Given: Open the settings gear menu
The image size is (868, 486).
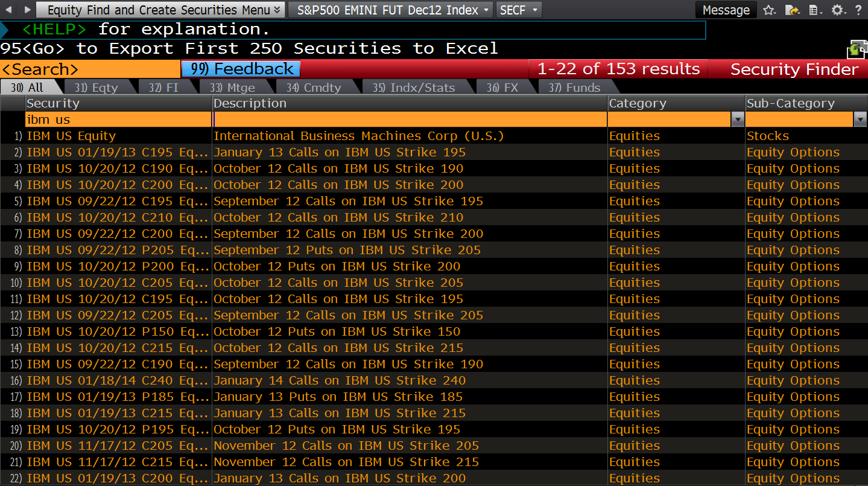Looking at the screenshot, I should (837, 10).
